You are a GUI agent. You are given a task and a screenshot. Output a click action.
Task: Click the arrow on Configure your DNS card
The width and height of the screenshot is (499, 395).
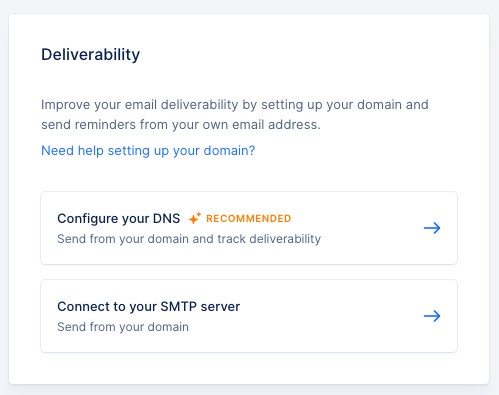432,228
